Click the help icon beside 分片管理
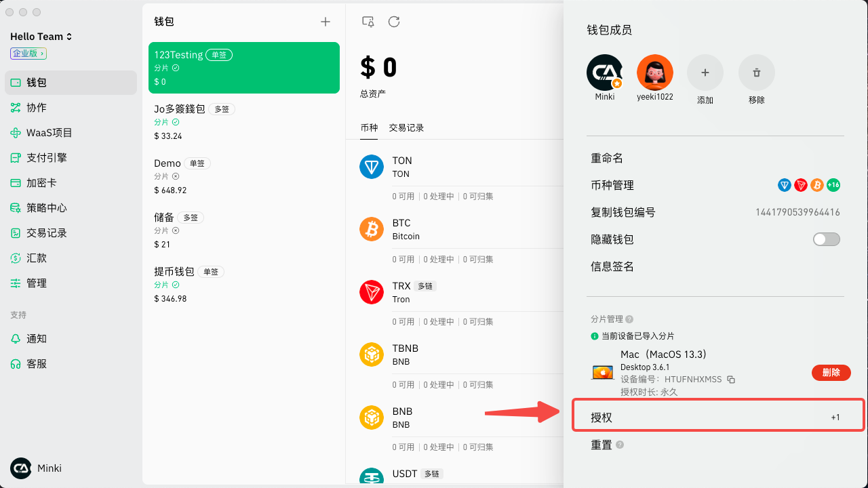 (629, 319)
